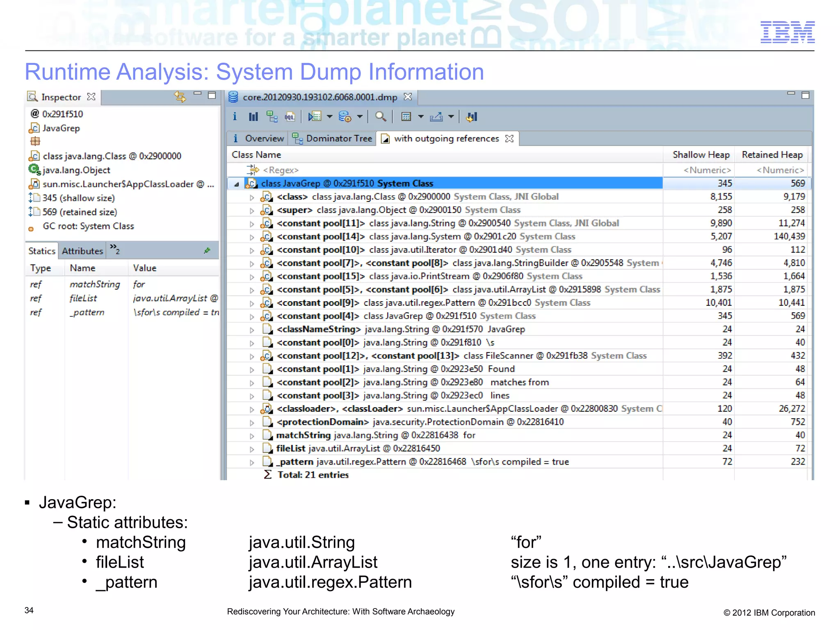Click Shallow Heap Numeric filter field
This screenshot has height=630, width=840.
(699, 170)
